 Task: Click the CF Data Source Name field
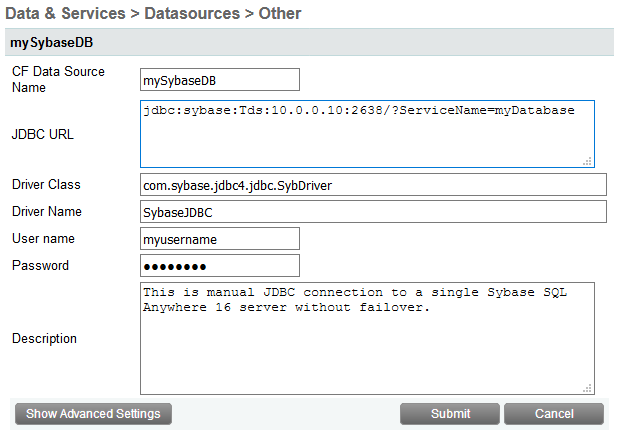point(220,80)
